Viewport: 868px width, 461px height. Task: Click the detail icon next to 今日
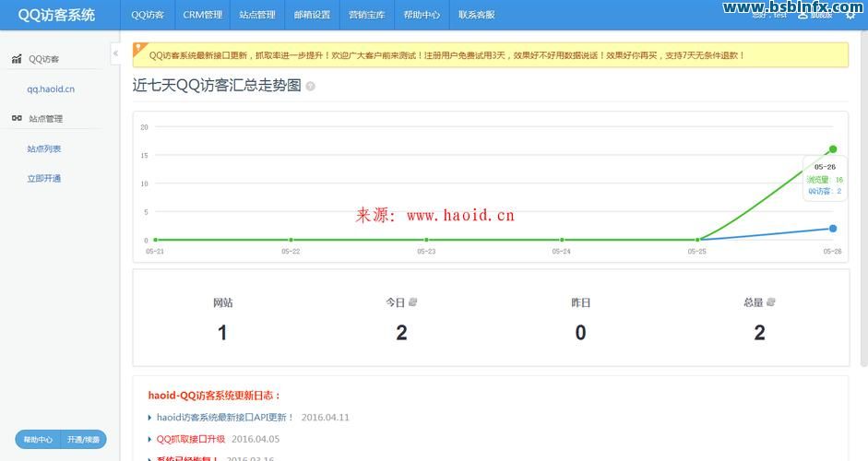[x=413, y=301]
